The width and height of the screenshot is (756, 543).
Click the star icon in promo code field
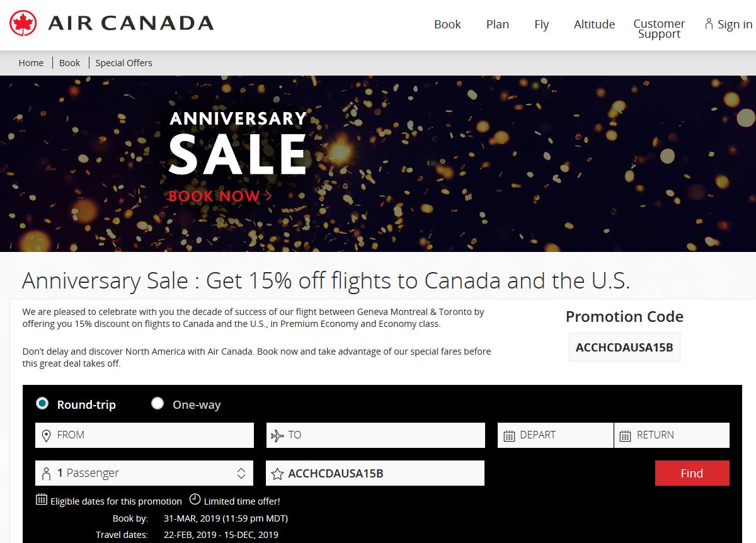(277, 474)
